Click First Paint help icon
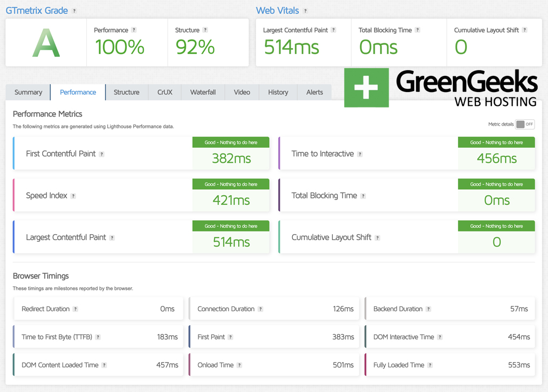This screenshot has width=548, height=392. click(230, 337)
